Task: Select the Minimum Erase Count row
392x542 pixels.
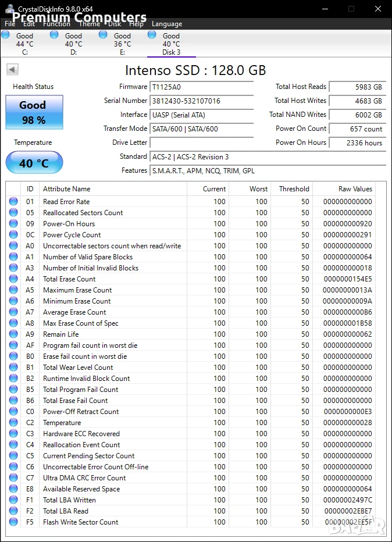Action: pyautogui.click(x=191, y=301)
